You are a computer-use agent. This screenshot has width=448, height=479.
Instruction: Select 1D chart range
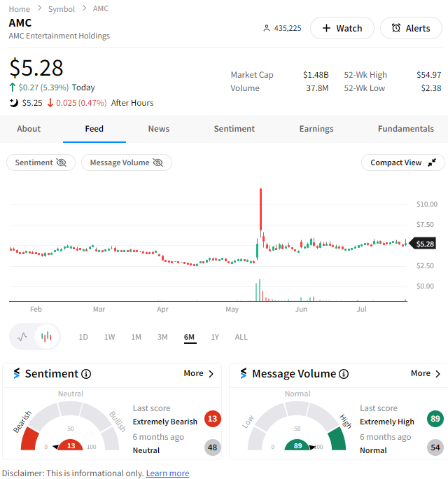tap(83, 337)
